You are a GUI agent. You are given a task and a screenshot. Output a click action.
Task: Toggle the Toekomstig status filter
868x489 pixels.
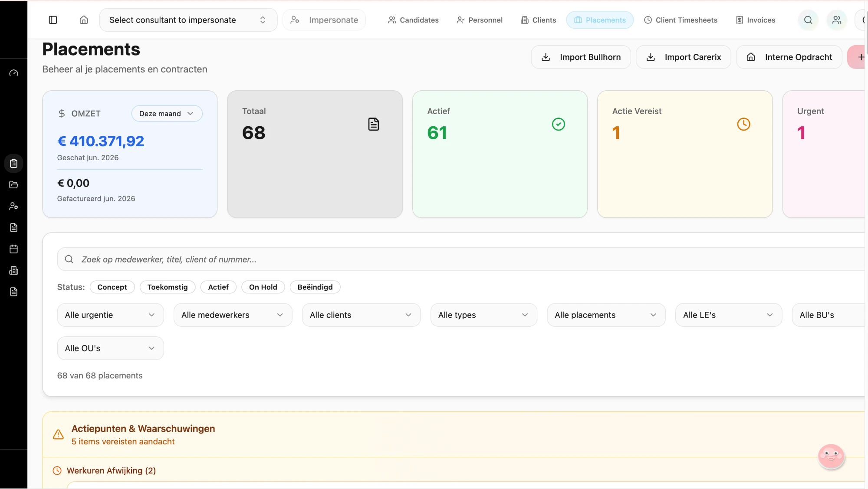pyautogui.click(x=168, y=287)
